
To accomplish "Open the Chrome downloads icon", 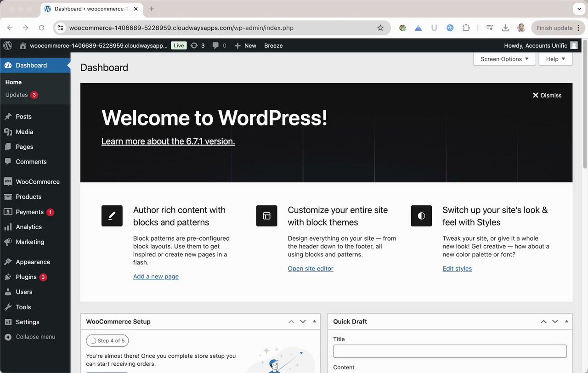I will (505, 28).
